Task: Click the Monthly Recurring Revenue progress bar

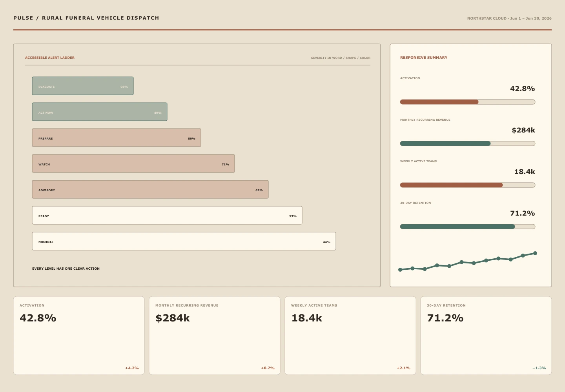Action: [468, 143]
